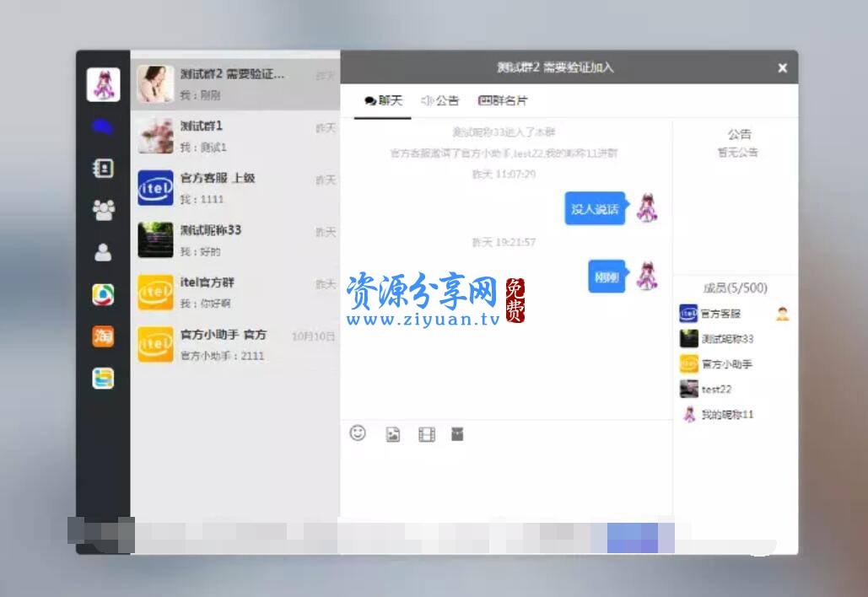Open the single-person contacts sidebar icon
This screenshot has width=868, height=597.
click(x=103, y=252)
